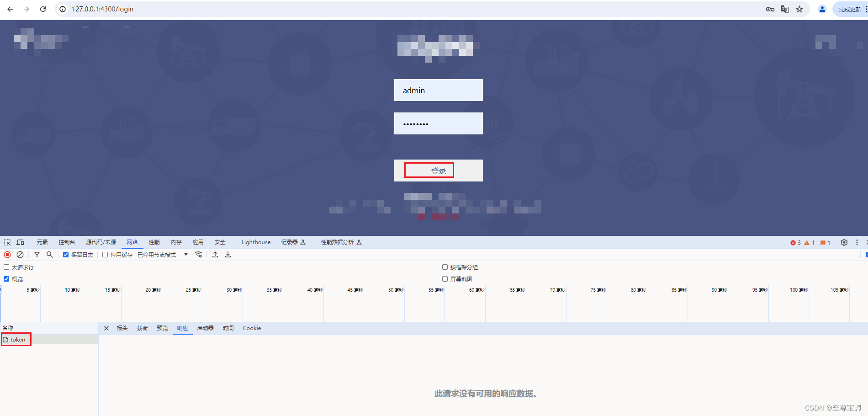
Task: Open DevTools settings with the gear icon
Action: pyautogui.click(x=844, y=242)
